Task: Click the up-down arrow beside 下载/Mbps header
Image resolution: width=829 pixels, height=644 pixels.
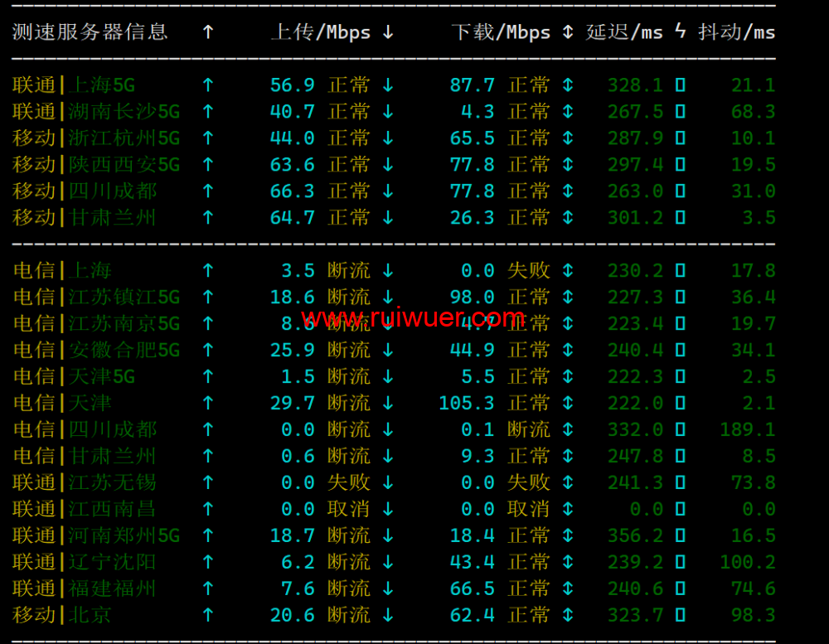Action: (x=567, y=32)
